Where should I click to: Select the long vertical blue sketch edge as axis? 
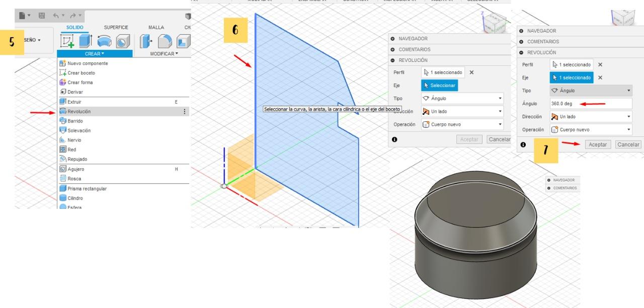(256, 91)
